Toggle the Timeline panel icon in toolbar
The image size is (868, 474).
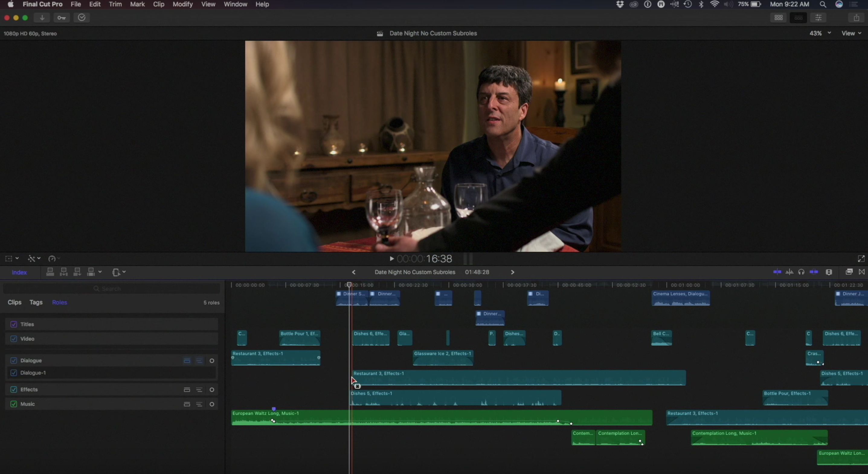(798, 18)
